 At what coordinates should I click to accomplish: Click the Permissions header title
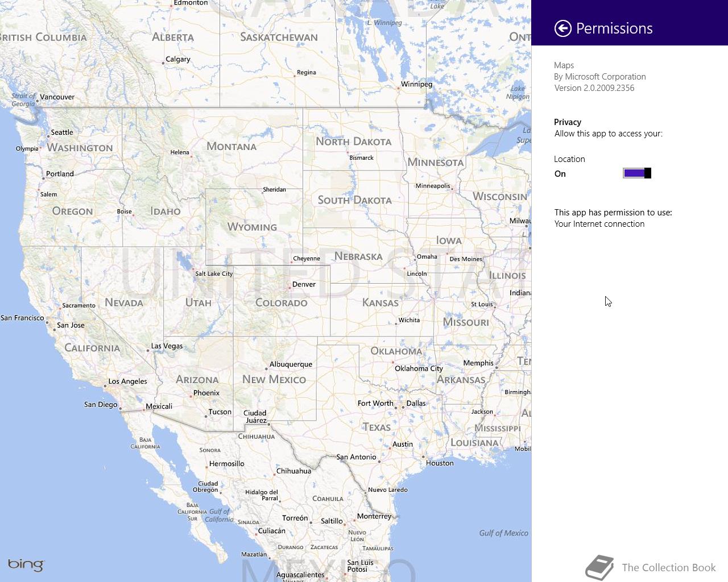[614, 28]
